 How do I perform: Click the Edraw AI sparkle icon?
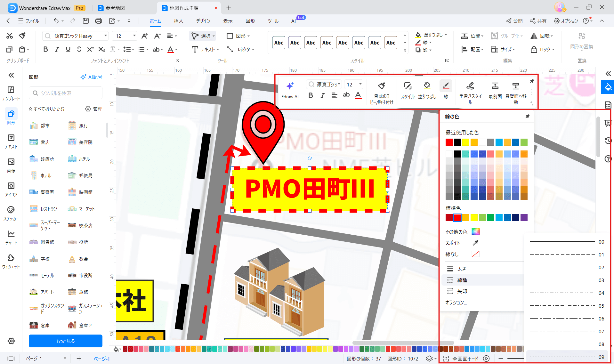[x=290, y=86]
